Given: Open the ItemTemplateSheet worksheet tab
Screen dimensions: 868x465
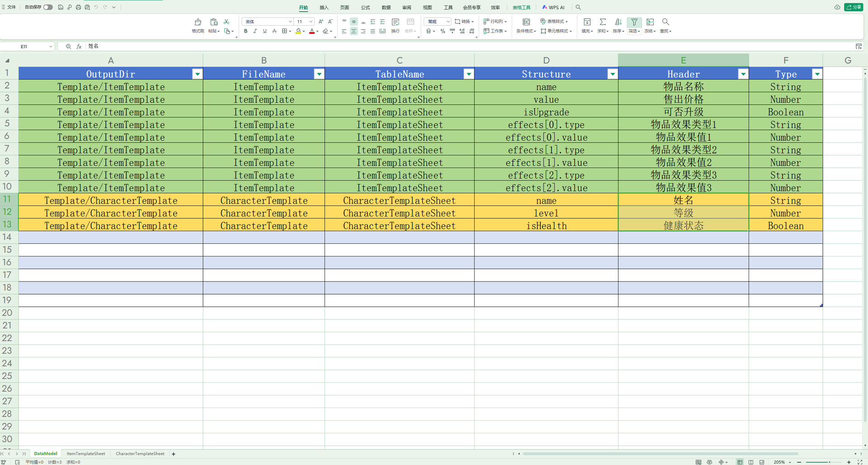Looking at the screenshot, I should (85, 453).
